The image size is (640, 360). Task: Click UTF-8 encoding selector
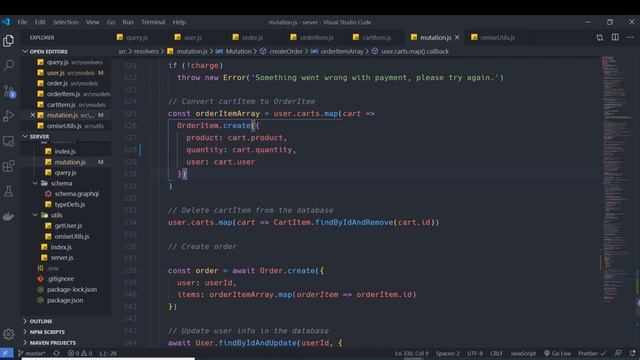tap(474, 353)
